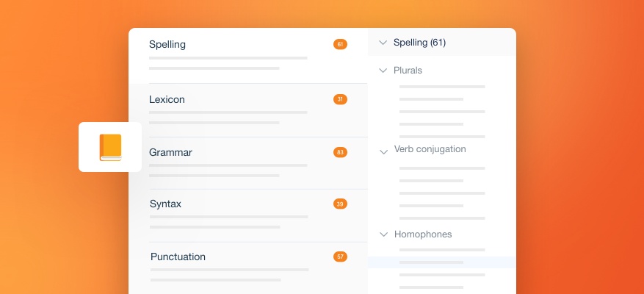Collapse the Spelling (61) section chevron

click(x=383, y=43)
